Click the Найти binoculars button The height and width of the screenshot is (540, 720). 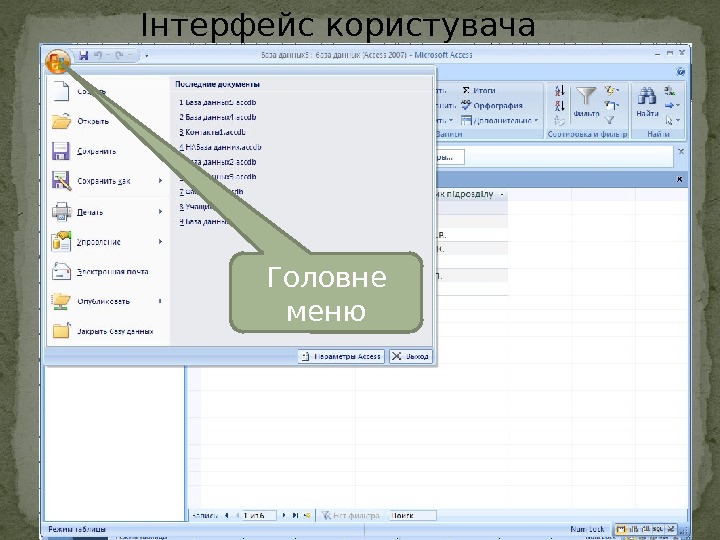[x=647, y=102]
